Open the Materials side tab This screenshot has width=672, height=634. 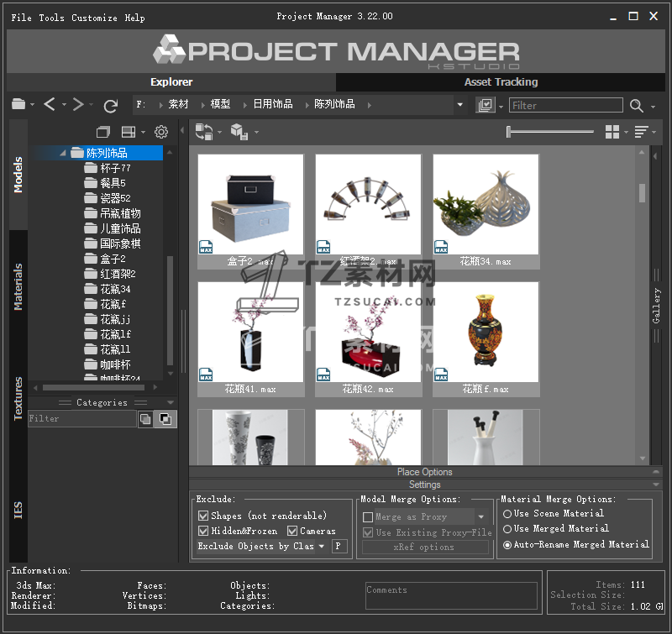[18, 286]
